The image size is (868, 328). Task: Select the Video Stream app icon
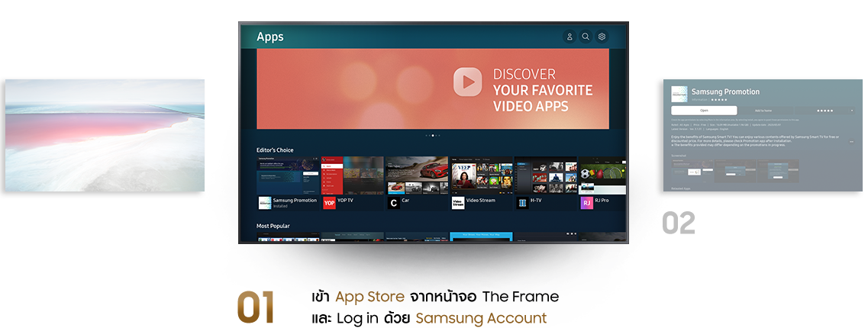(458, 203)
